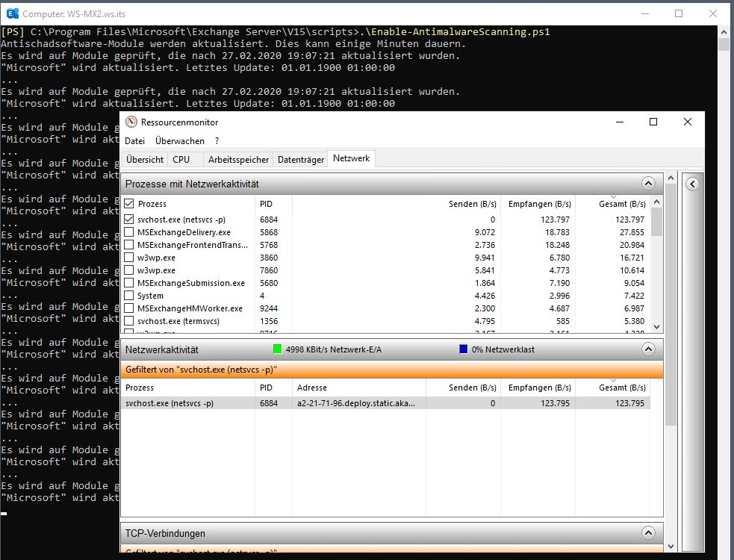Open the Überwachen menu
The height and width of the screenshot is (560, 734).
point(180,141)
